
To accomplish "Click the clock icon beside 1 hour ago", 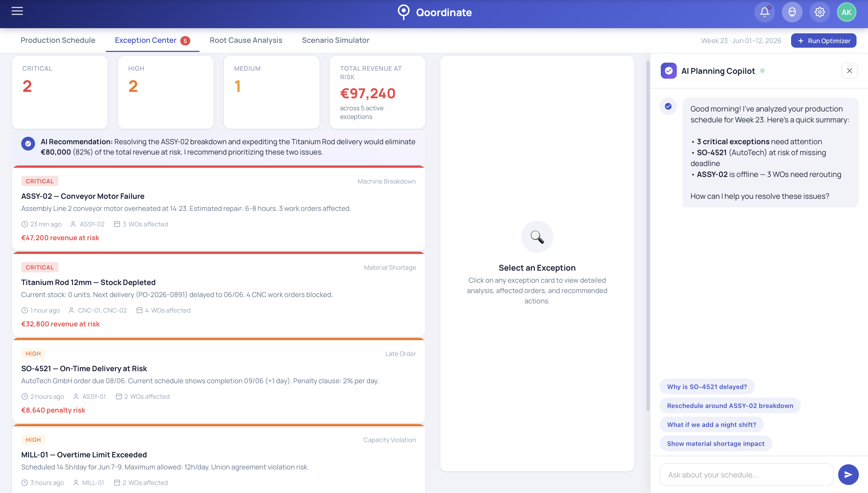I will pos(25,310).
